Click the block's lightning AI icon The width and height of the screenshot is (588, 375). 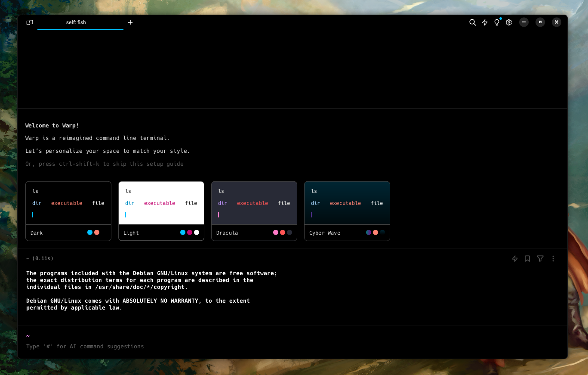tap(515, 259)
